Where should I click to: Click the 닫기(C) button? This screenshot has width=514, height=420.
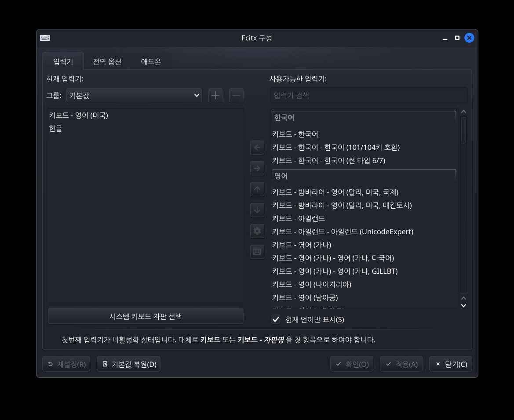[451, 364]
